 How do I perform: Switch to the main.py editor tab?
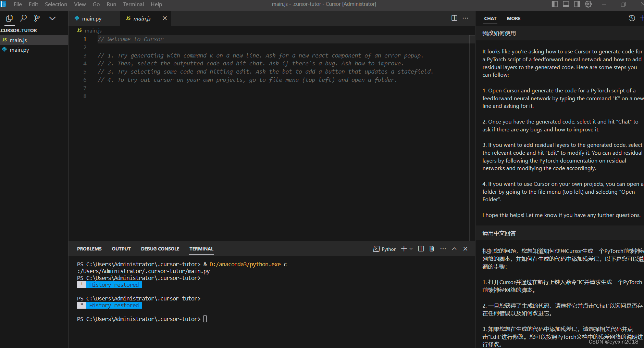(94, 18)
